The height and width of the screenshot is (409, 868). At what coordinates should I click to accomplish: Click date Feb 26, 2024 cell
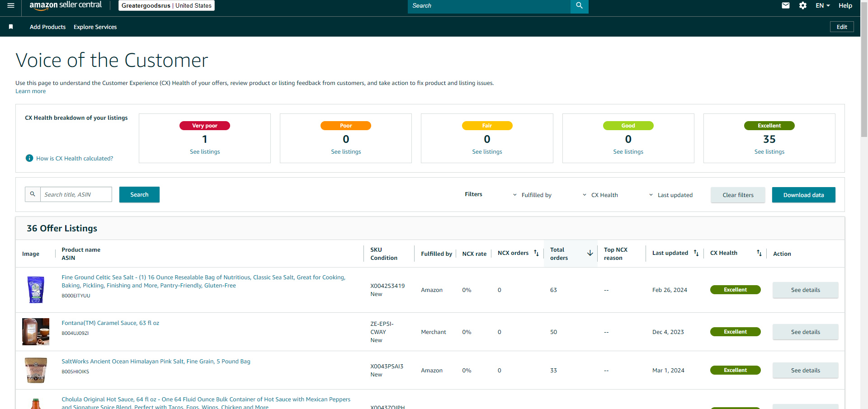(670, 290)
